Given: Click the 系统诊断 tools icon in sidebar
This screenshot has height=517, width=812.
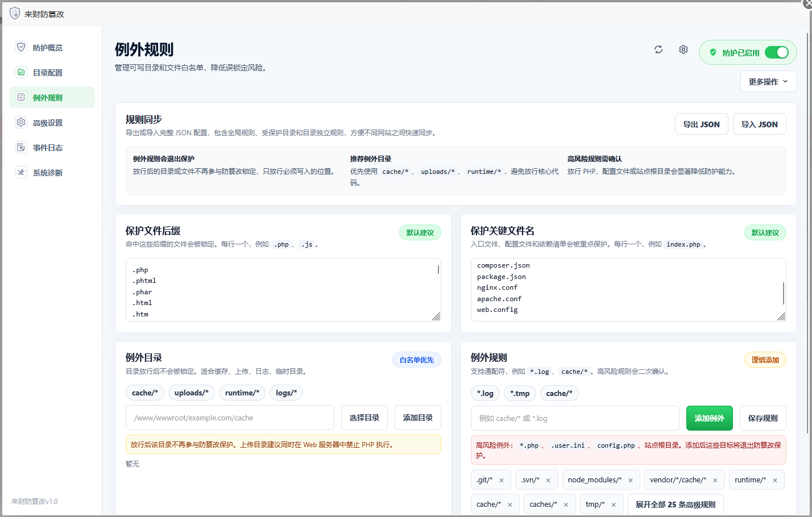Looking at the screenshot, I should pos(21,172).
